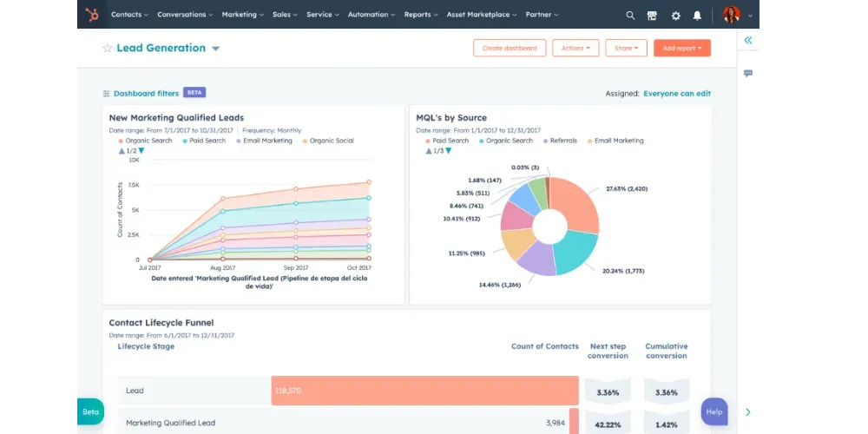Favorite the dashboard with the star icon
The image size is (868, 434).
click(108, 48)
